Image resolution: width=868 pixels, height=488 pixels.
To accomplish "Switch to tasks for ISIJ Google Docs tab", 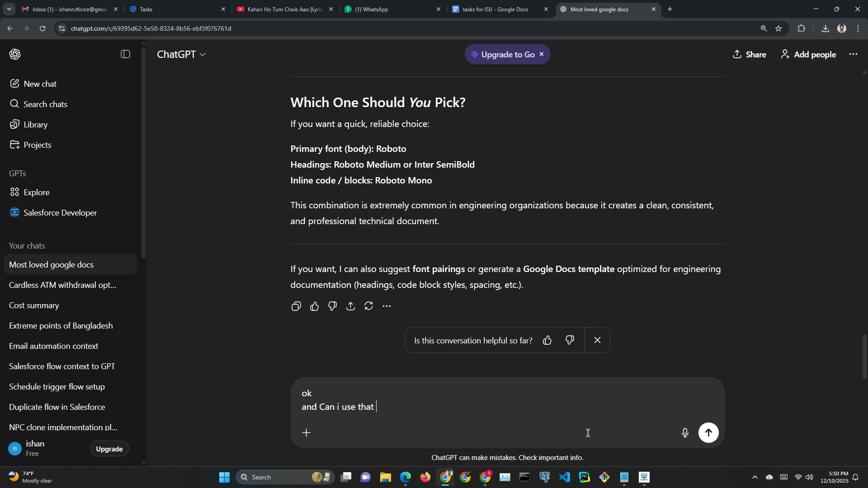I will [x=495, y=9].
